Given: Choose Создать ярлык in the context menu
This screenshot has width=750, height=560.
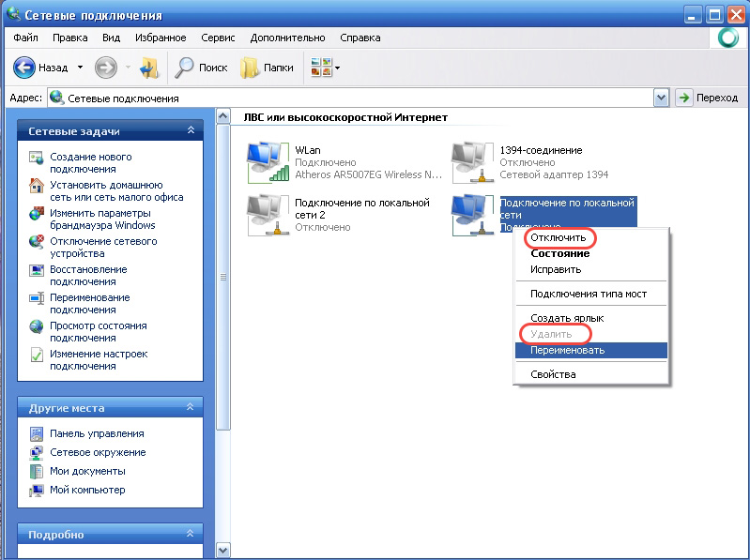Looking at the screenshot, I should click(x=591, y=318).
